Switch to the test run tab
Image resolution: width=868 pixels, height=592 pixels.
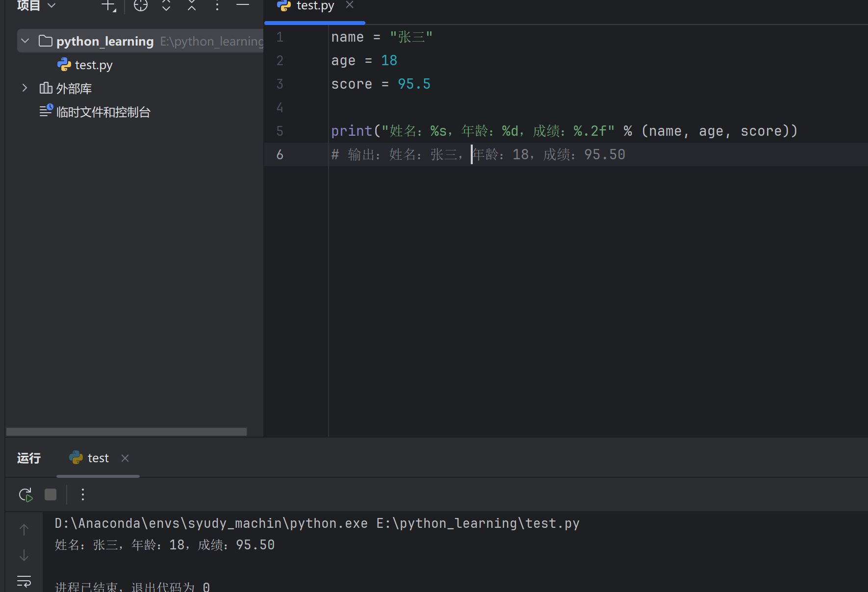click(98, 458)
